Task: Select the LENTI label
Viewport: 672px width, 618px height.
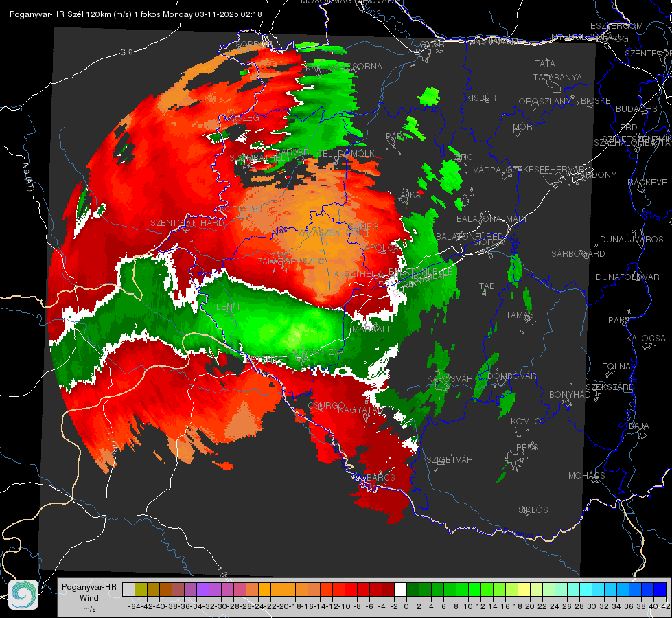Action: tap(228, 307)
